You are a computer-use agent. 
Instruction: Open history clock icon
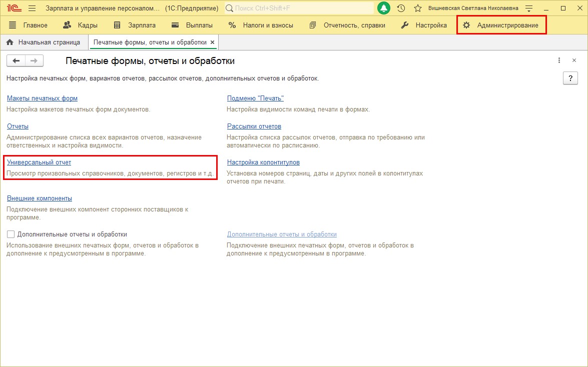click(x=401, y=8)
